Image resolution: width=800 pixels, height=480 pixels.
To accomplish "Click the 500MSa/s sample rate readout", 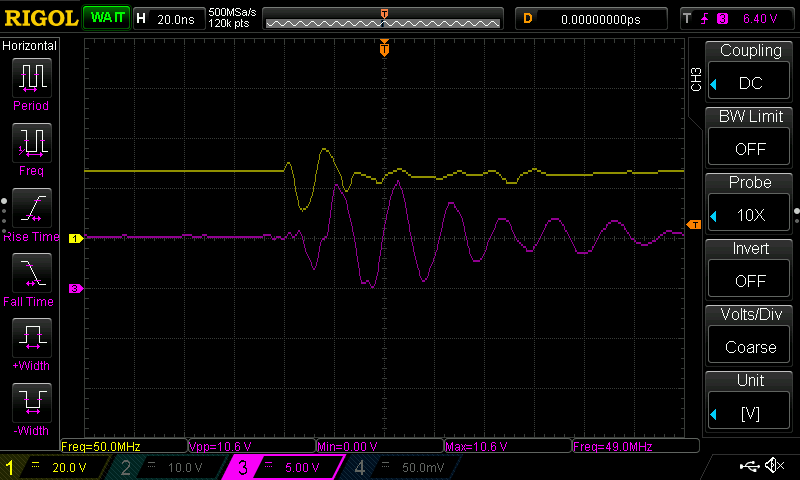I will click(x=232, y=12).
